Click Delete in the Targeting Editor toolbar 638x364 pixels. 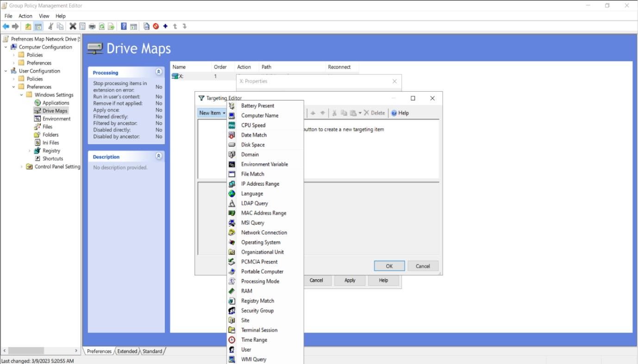coord(374,113)
